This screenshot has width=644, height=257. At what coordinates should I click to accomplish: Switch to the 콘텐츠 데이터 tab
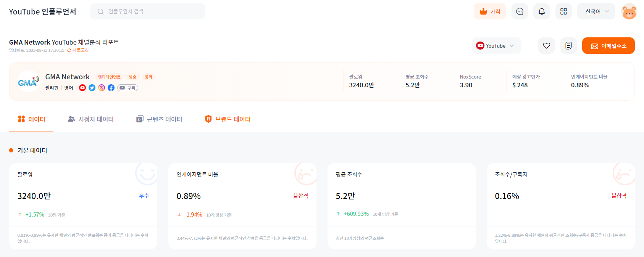point(159,119)
